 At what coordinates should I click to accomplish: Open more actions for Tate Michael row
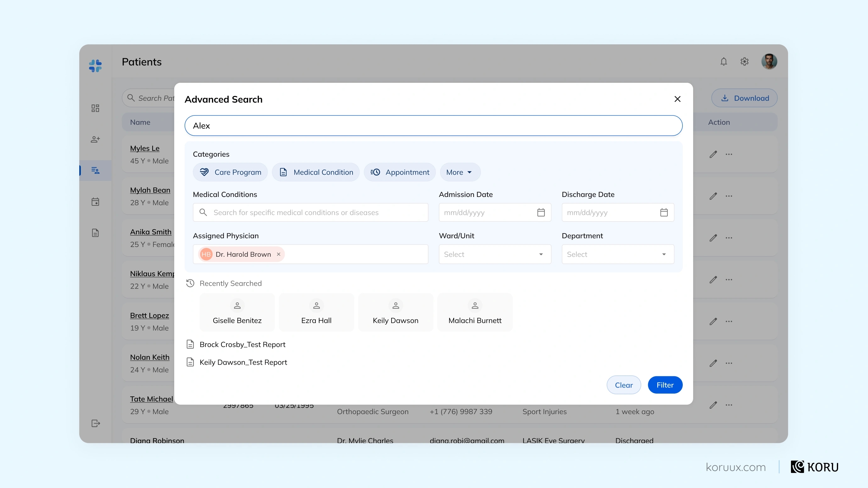729,405
